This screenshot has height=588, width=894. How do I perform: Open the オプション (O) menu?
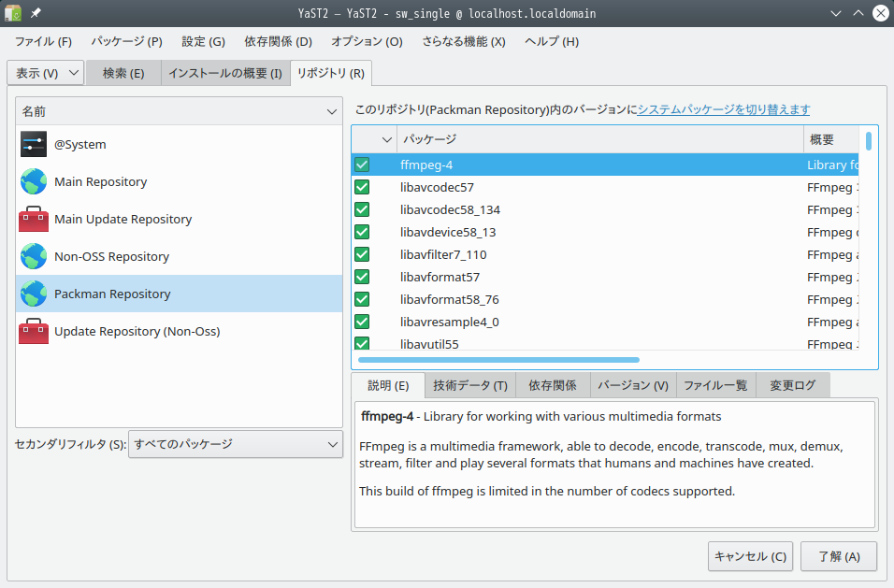pos(368,41)
